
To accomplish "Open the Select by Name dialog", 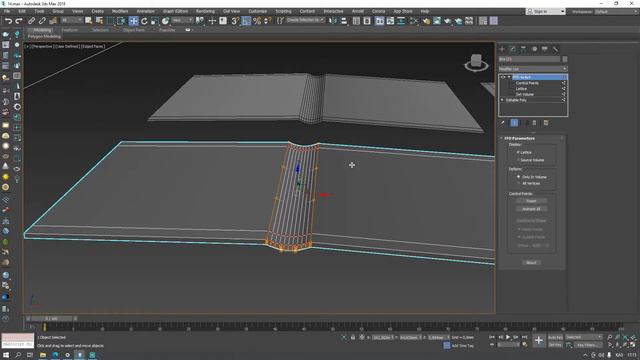I will coord(99,21).
